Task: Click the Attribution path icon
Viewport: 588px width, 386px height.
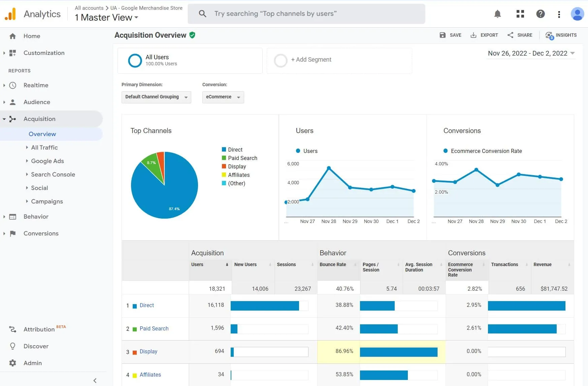Action: (x=12, y=329)
